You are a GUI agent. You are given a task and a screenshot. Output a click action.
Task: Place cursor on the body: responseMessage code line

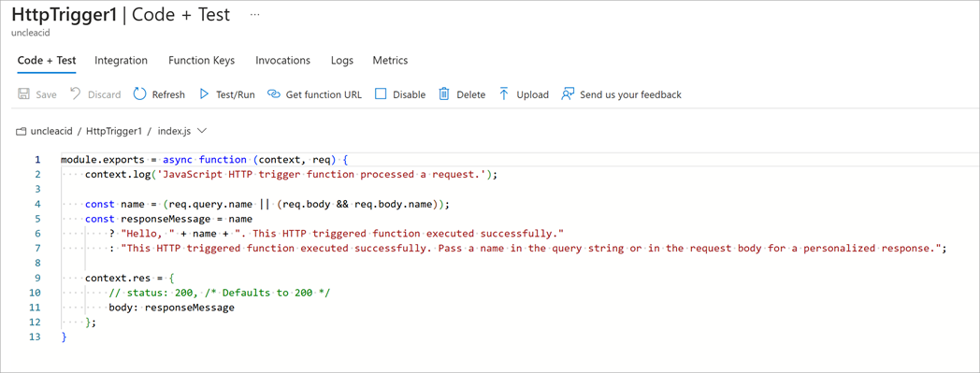171,308
